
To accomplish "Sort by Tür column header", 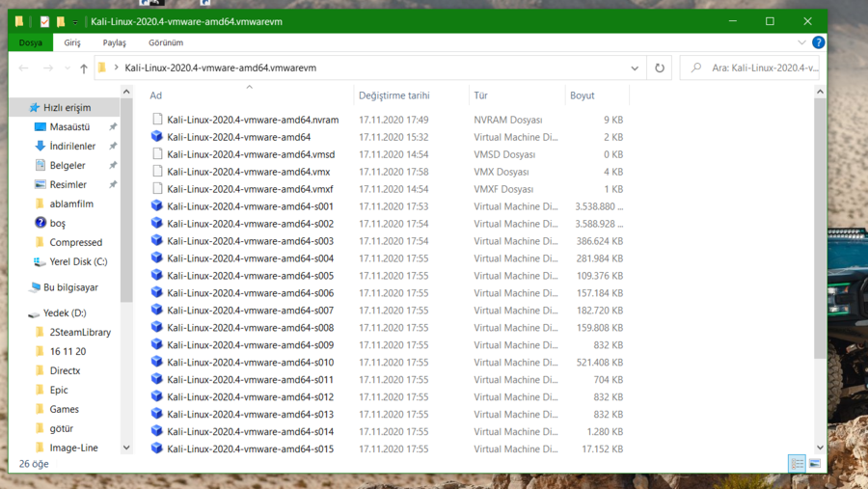I will click(x=480, y=95).
